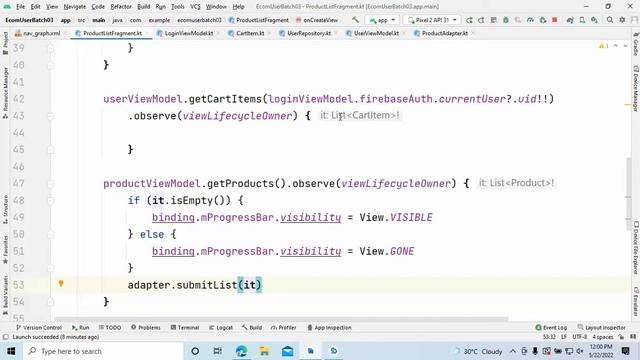Open the Refactor menu
Screen dimensions: 640x360
coord(121,7)
